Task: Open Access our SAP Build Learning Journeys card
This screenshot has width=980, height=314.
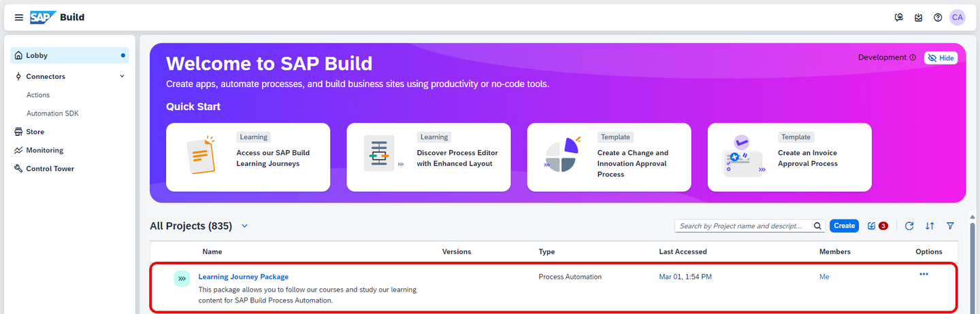Action: (x=248, y=158)
